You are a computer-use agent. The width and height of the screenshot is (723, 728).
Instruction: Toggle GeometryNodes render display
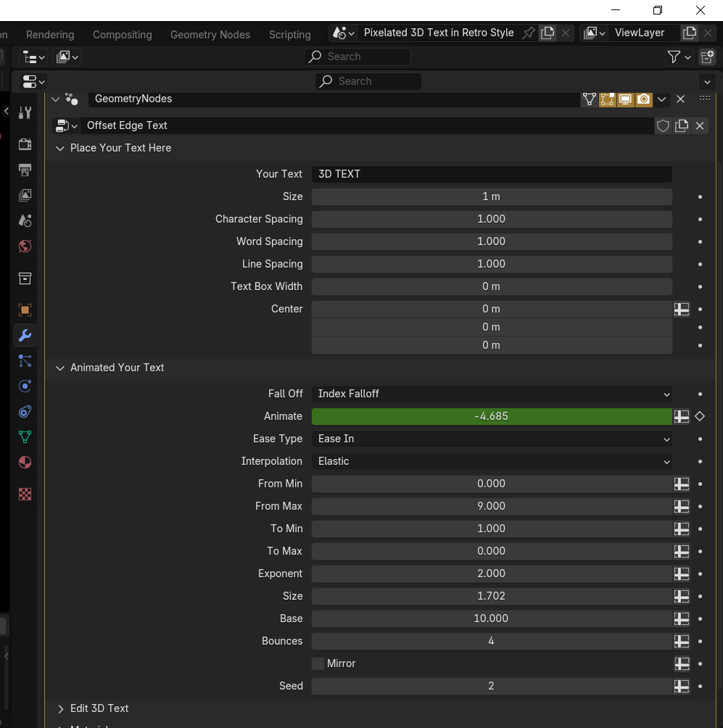click(x=644, y=99)
